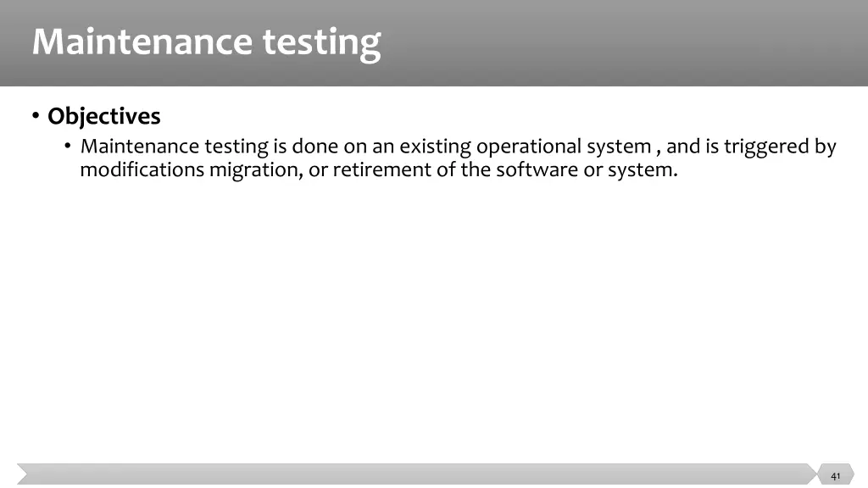Click the word "by" ending the first line
Image resolution: width=868 pixels, height=488 pixels.
click(x=826, y=147)
